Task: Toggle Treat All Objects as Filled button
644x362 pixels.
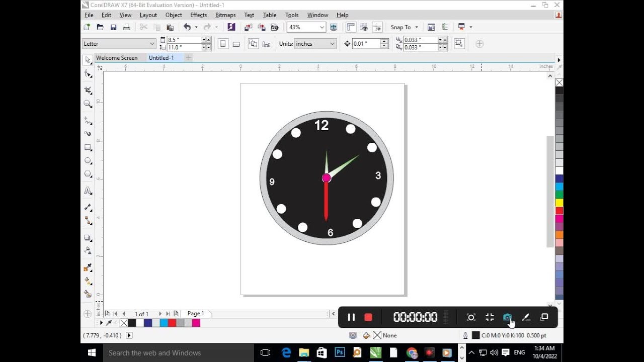Action: coord(459,44)
